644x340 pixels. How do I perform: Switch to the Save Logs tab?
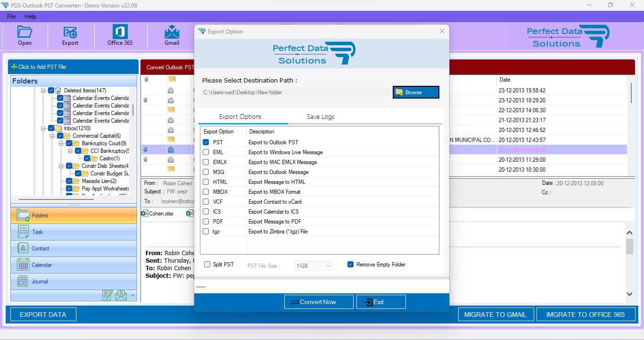click(321, 116)
